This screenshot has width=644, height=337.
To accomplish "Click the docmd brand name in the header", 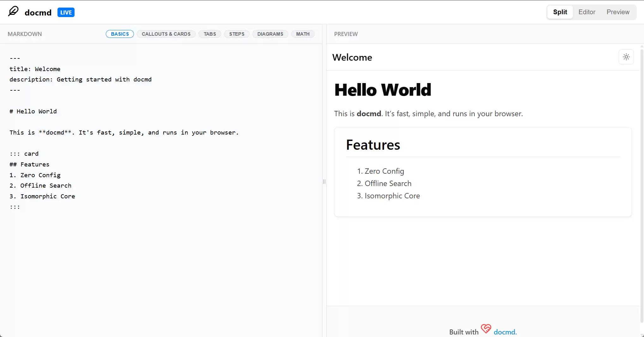I will pyautogui.click(x=38, y=13).
